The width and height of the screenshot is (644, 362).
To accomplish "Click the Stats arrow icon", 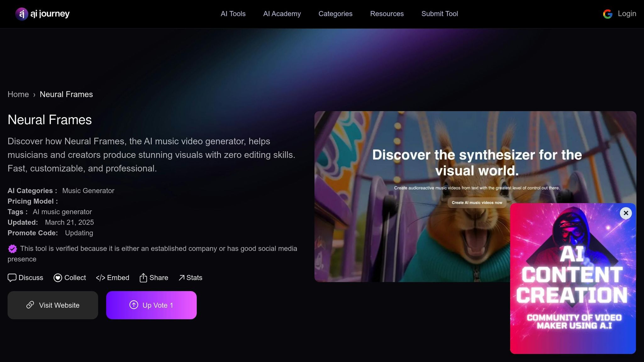I will [182, 278].
